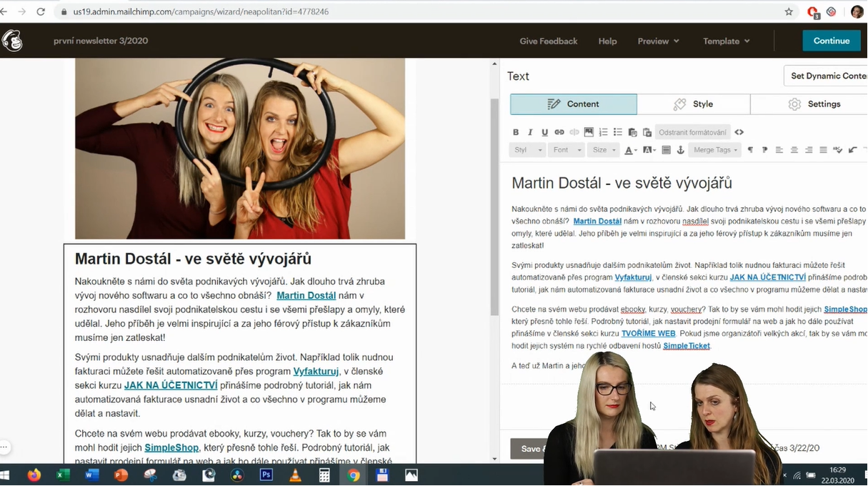Viewport: 868px width, 486px height.
Task: Insert horizontal rule block icon
Action: [x=667, y=150]
